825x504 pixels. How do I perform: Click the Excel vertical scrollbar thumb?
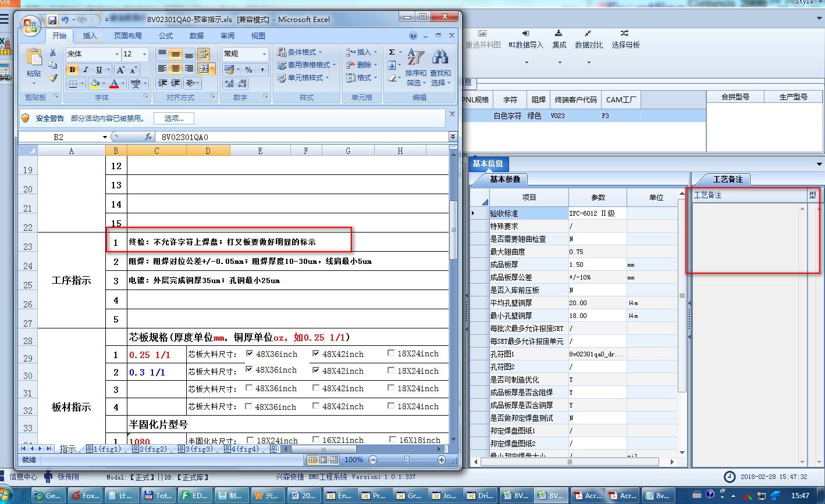coord(454,230)
